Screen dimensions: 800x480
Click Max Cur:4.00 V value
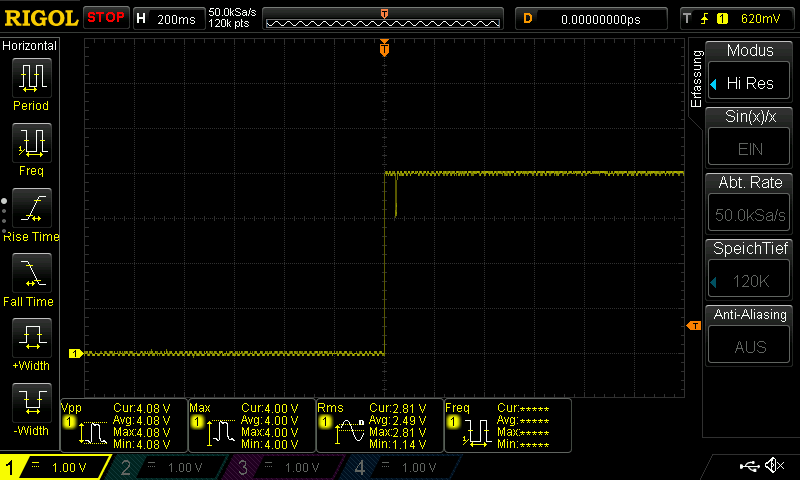[x=269, y=409]
